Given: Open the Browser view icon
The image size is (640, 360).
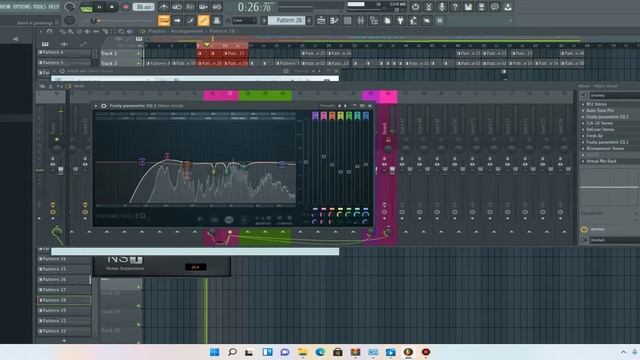Looking at the screenshot, I should tap(374, 20).
